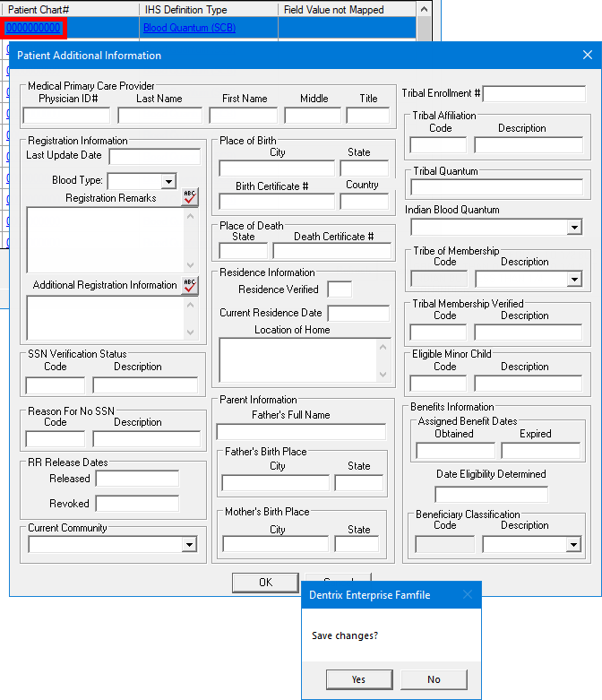Image resolution: width=602 pixels, height=700 pixels.
Task: Click the Residence Verified field
Action: [340, 290]
